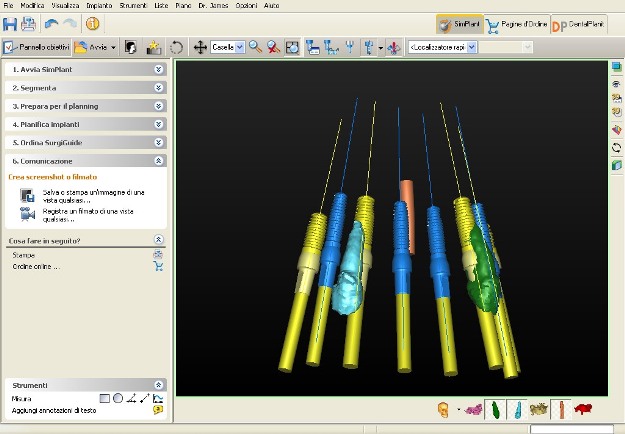Select the rotate view tool

pos(176,47)
